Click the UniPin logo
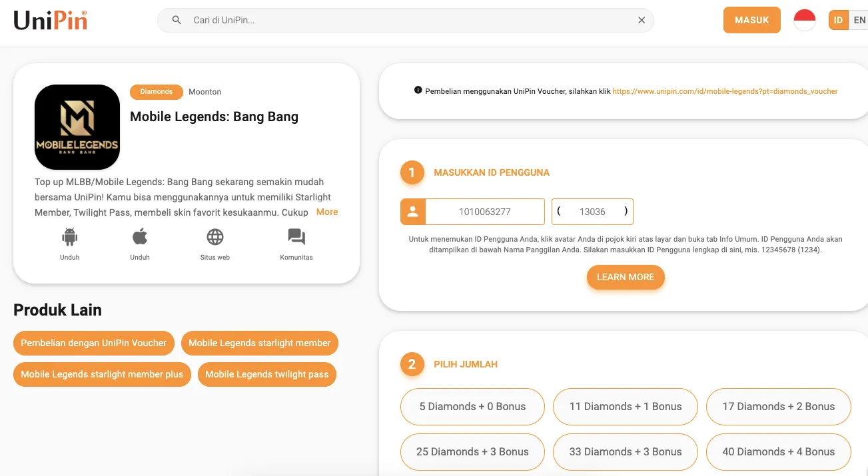Screen dimensions: 868x476 click(x=50, y=20)
